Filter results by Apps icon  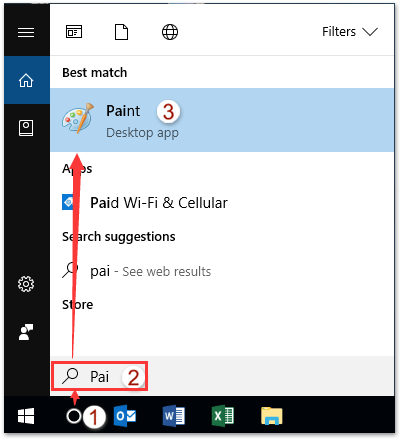tap(74, 32)
